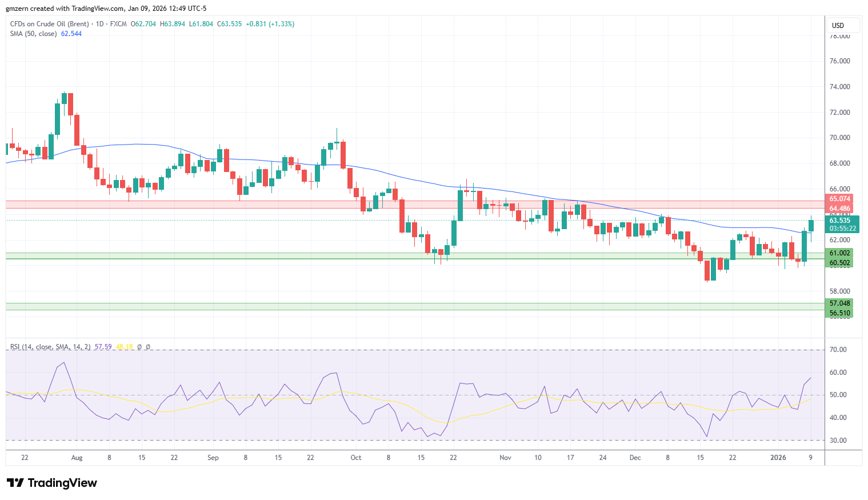Click the Oct label on the time axis

click(x=356, y=458)
